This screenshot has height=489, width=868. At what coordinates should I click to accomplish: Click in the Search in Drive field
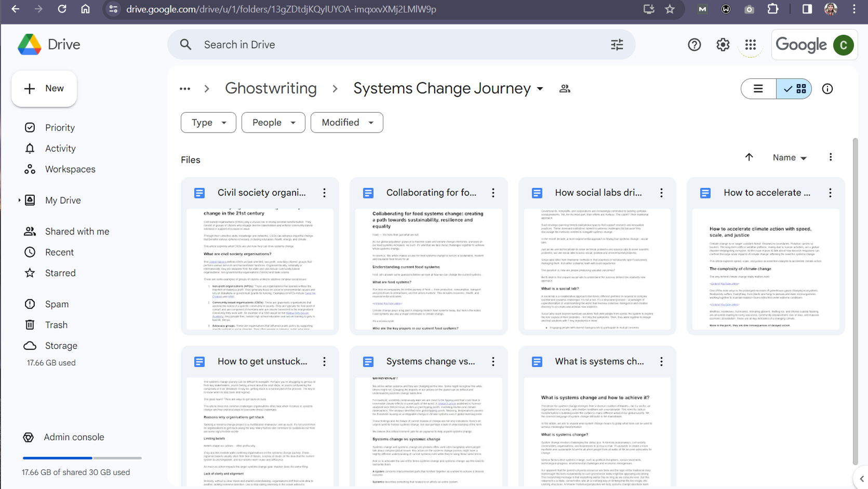point(400,45)
